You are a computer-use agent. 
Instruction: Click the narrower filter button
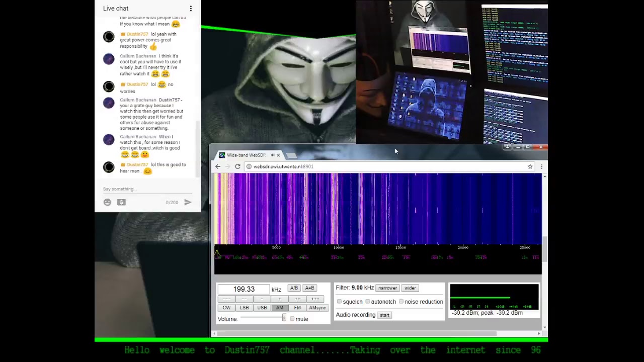pyautogui.click(x=387, y=288)
